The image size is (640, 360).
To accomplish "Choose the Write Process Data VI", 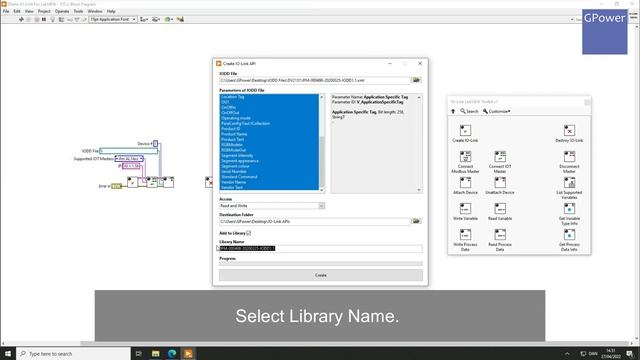I will coord(465,235).
